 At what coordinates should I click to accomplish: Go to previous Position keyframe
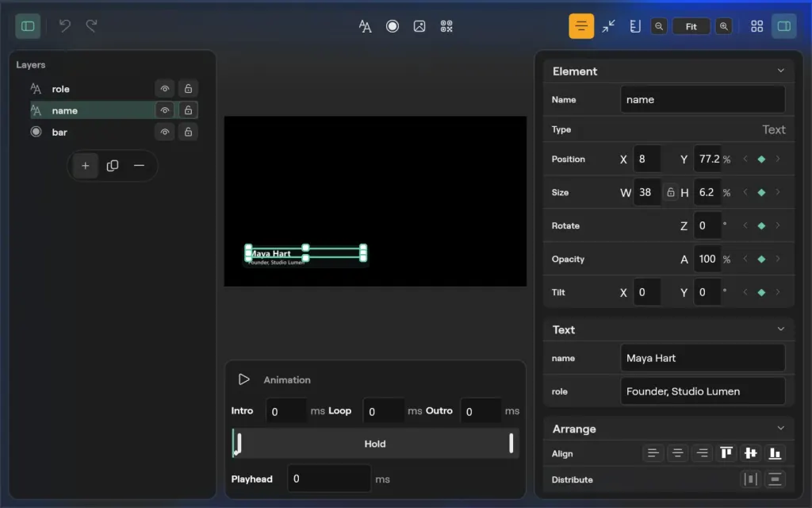[745, 159]
